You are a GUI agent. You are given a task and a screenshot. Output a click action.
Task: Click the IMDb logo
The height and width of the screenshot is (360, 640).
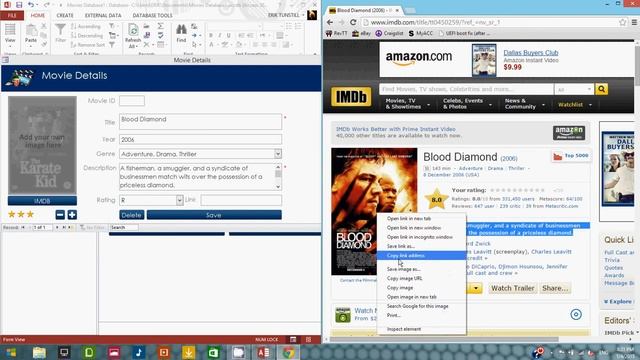tap(351, 97)
